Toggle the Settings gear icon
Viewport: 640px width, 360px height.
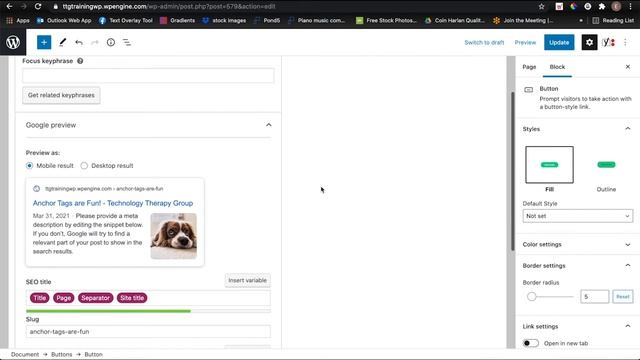589,42
